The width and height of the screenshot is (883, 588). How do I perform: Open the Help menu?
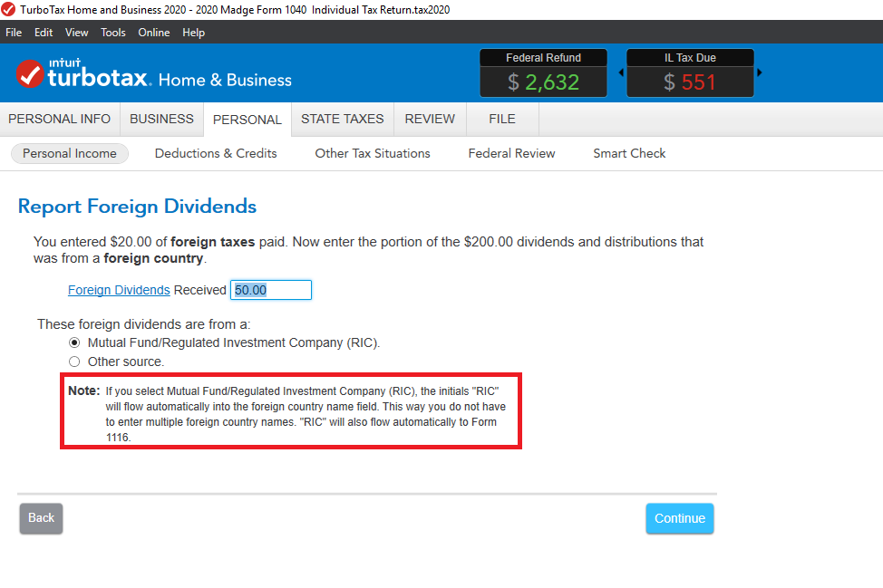coord(193,33)
